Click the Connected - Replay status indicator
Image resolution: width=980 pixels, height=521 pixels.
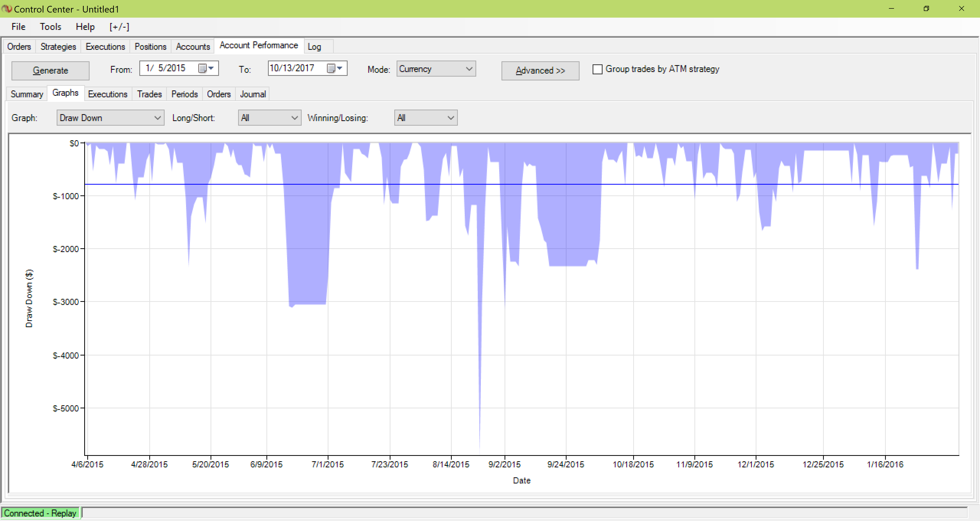point(40,513)
